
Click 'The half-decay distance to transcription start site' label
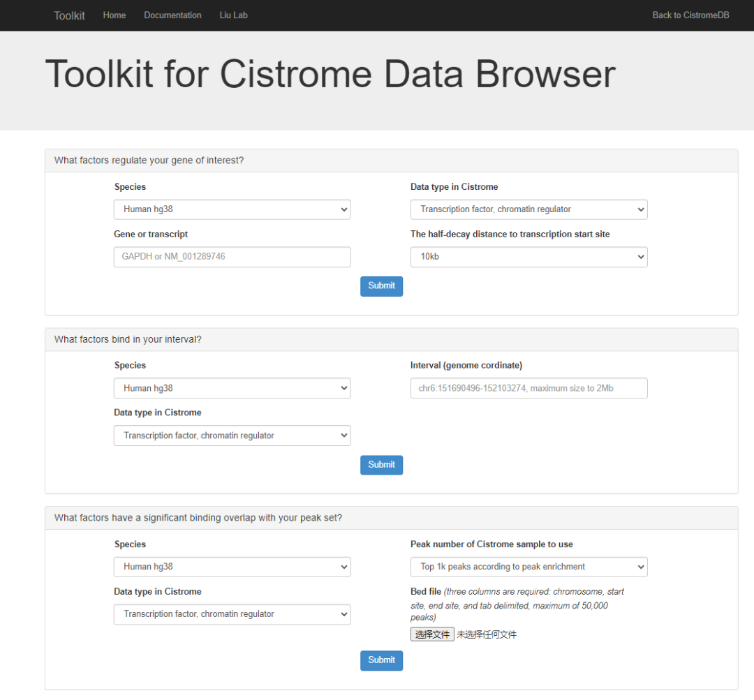[x=510, y=234]
